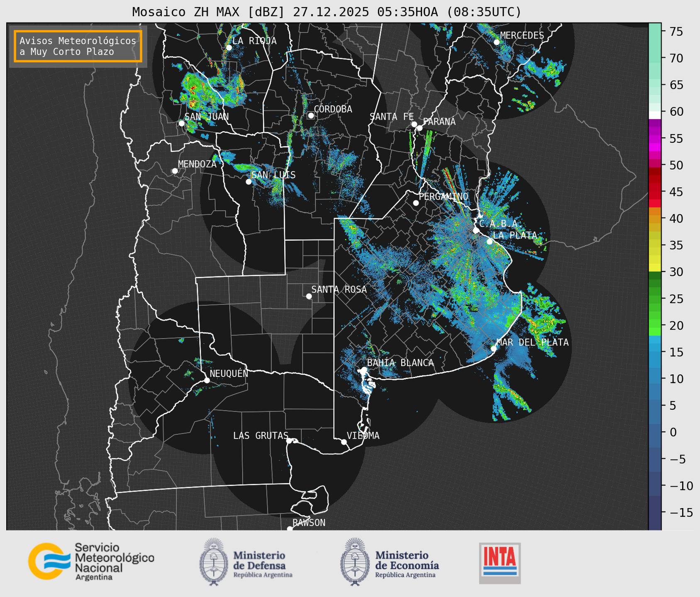Click the SAN JUAN city marker dot
Image resolution: width=700 pixels, height=597 pixels.
click(x=181, y=123)
